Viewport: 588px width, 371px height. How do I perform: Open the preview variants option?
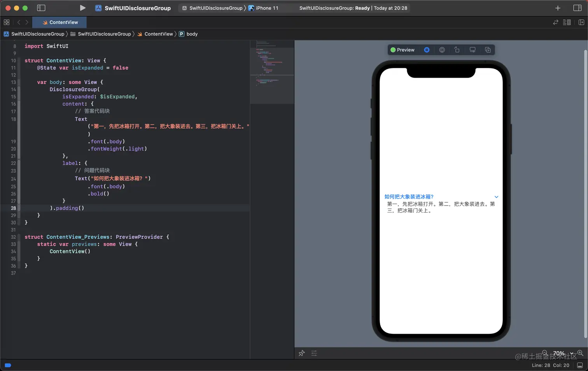tap(457, 50)
